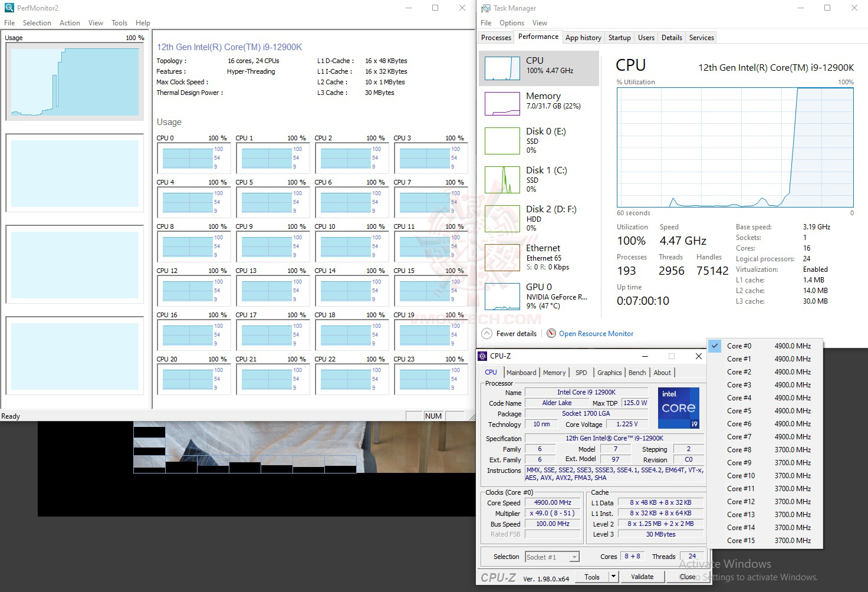The image size is (868, 592).
Task: Select the Disk 1 (C:) mini graph
Action: point(502,180)
